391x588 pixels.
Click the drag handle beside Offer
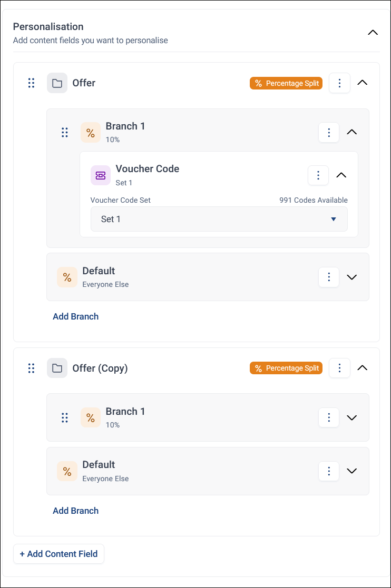pos(32,83)
